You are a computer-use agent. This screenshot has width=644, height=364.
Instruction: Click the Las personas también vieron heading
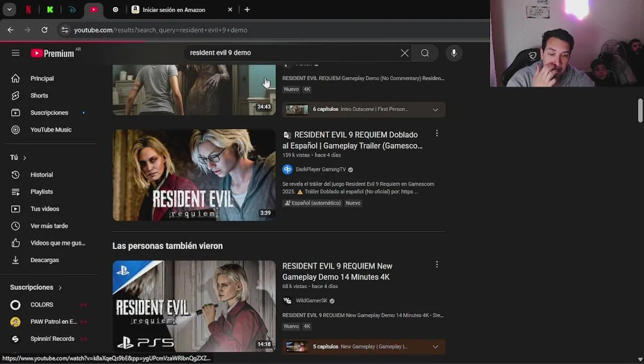167,246
